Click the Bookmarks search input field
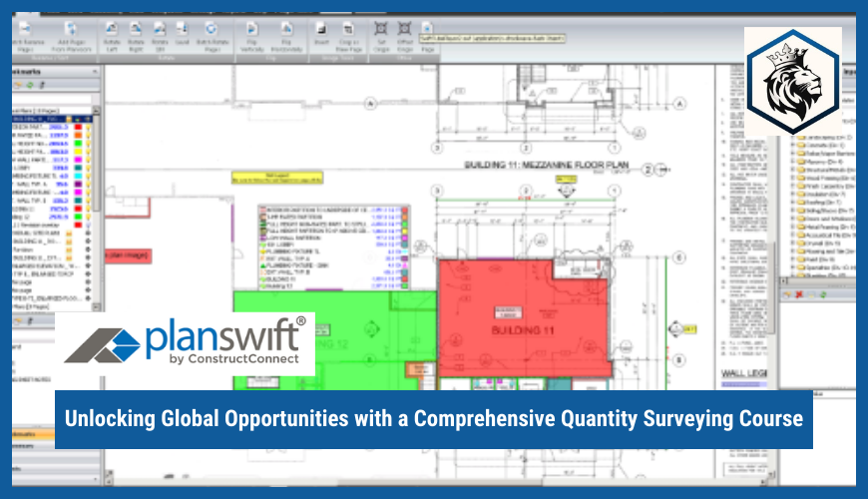 pyautogui.click(x=52, y=99)
